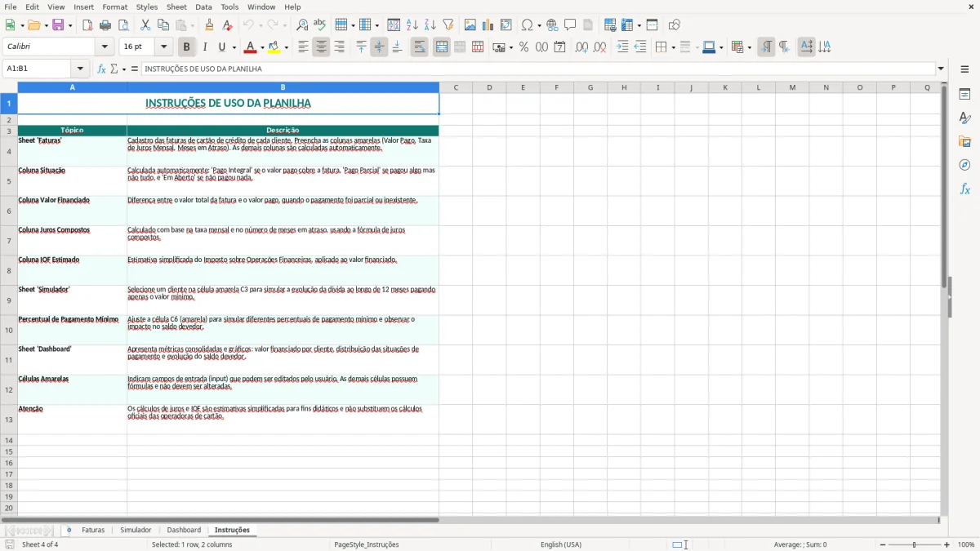
Task: Open Function Wizard fx icon
Action: click(101, 69)
